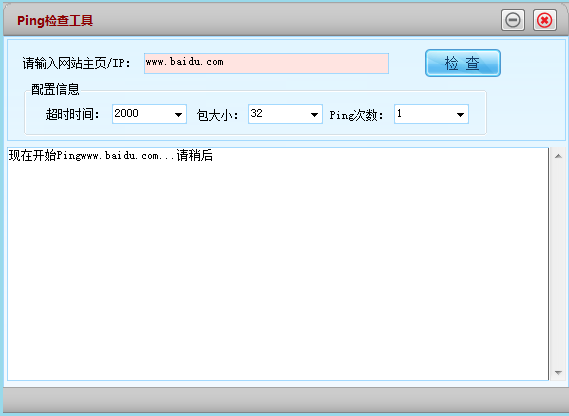Close the Ping检查工具 window with red X
Screen dimensions: 569x416
545,20
